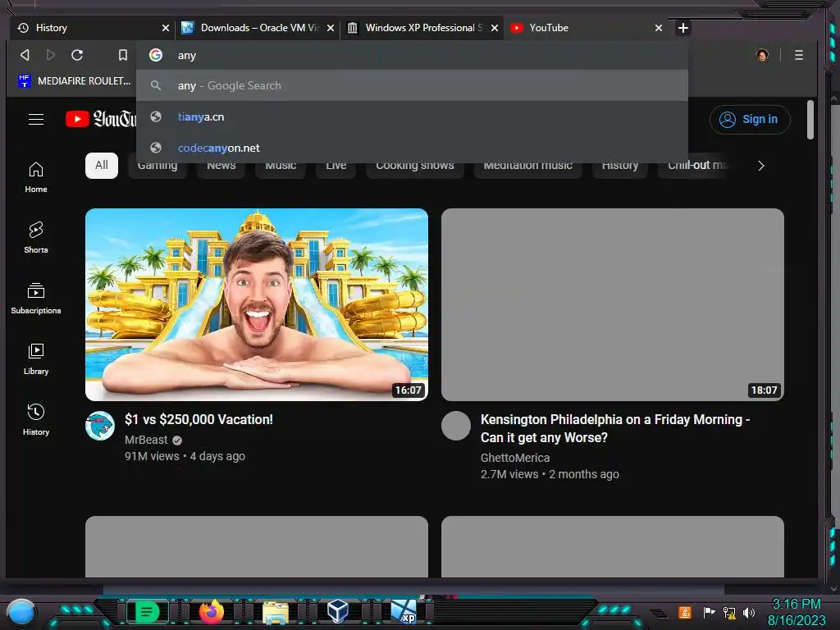Open the file explorer taskbar icon

pos(275,612)
